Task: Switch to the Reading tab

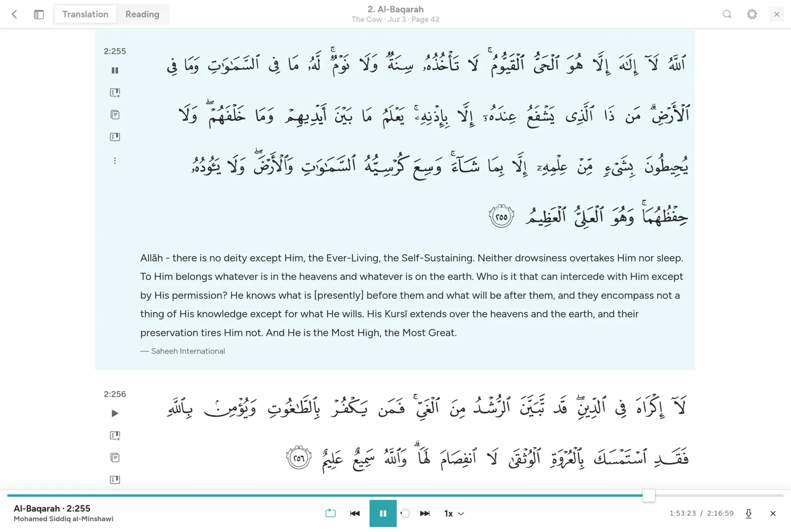Action: click(x=142, y=14)
